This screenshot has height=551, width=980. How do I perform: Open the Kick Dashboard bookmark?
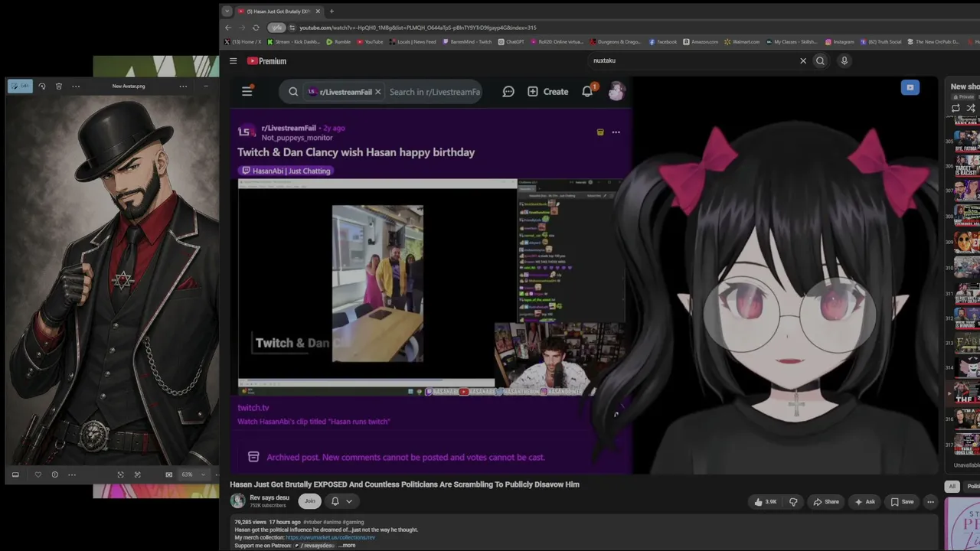(295, 42)
